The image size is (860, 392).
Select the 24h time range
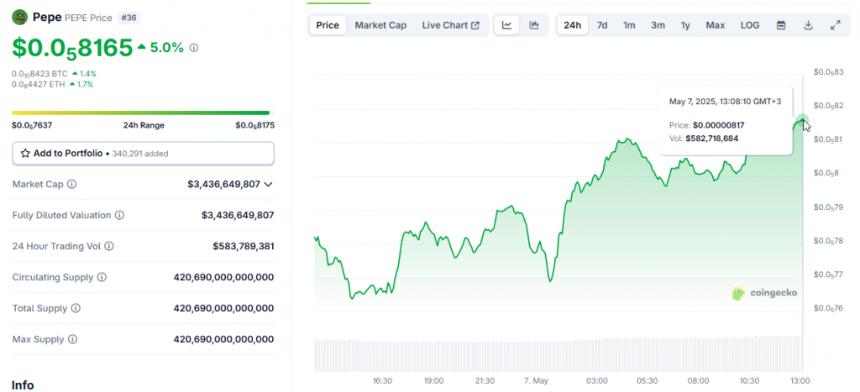[572, 25]
